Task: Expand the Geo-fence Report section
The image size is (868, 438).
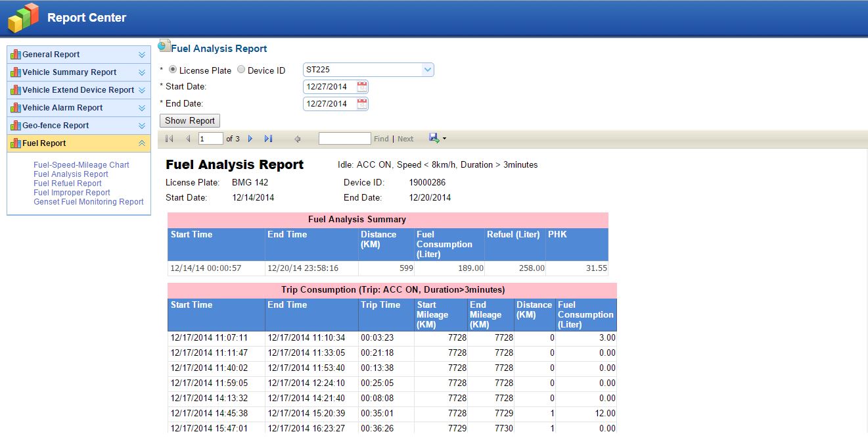Action: [x=142, y=126]
